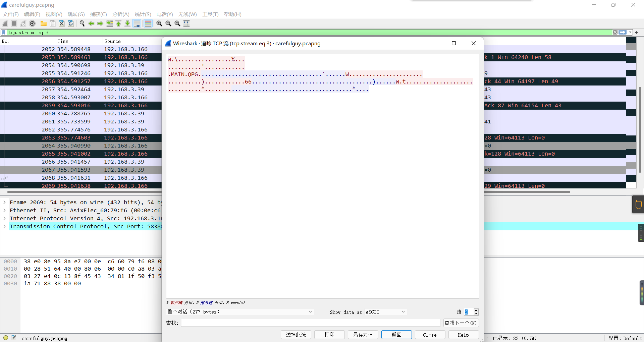Click the 查找 search input field

coord(311,323)
